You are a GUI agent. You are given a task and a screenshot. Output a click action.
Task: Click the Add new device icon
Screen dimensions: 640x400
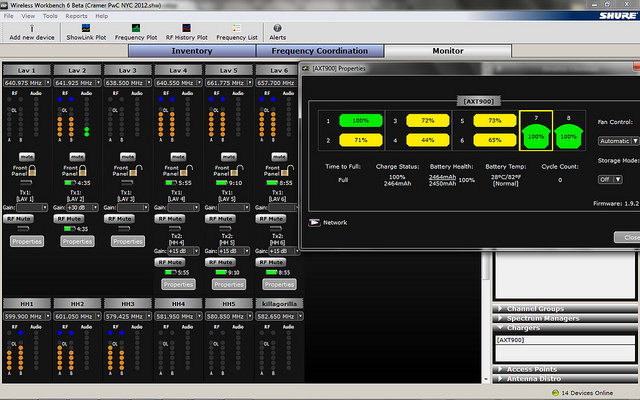click(32, 29)
